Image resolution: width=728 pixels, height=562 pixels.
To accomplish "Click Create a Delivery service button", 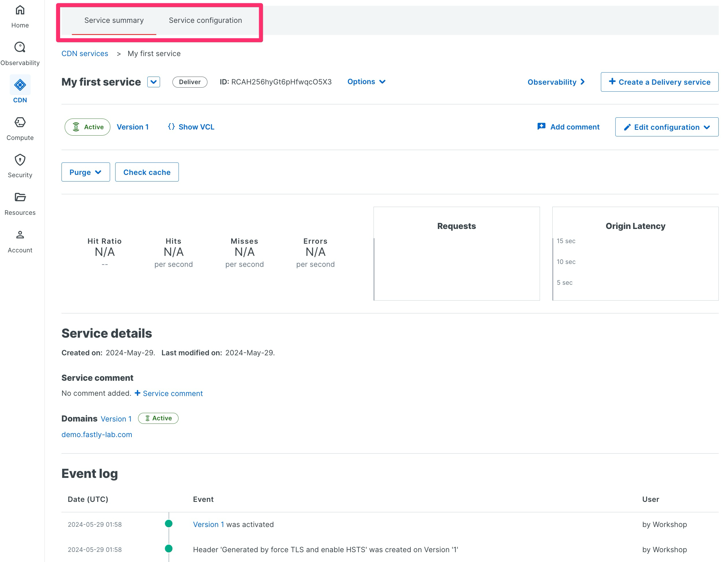I will tap(659, 82).
